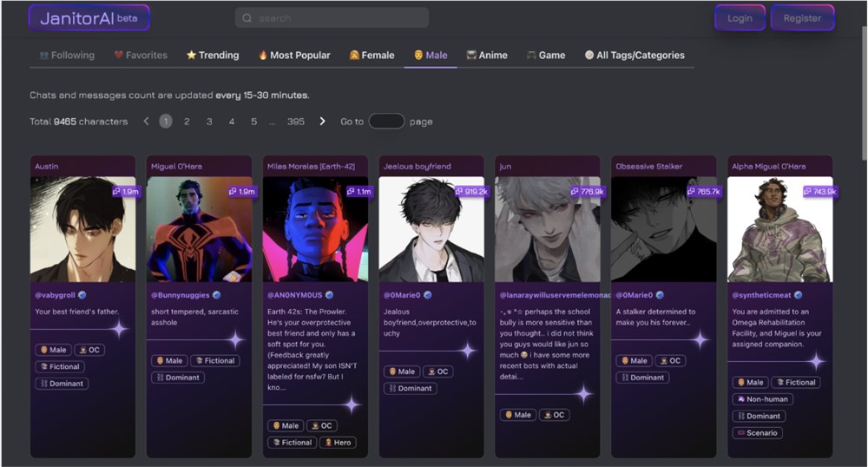This screenshot has height=467, width=868.
Task: Click the Fictional tag on Austin card
Action: coord(60,366)
